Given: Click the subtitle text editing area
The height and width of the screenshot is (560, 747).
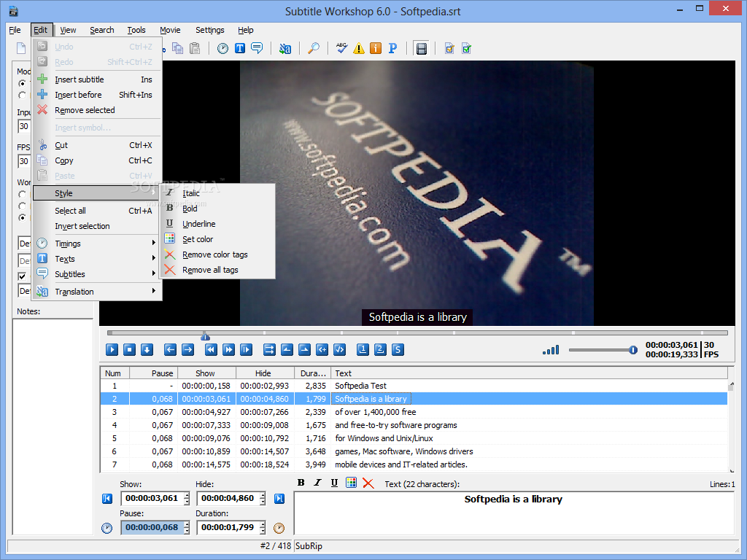Looking at the screenshot, I should 514,513.
